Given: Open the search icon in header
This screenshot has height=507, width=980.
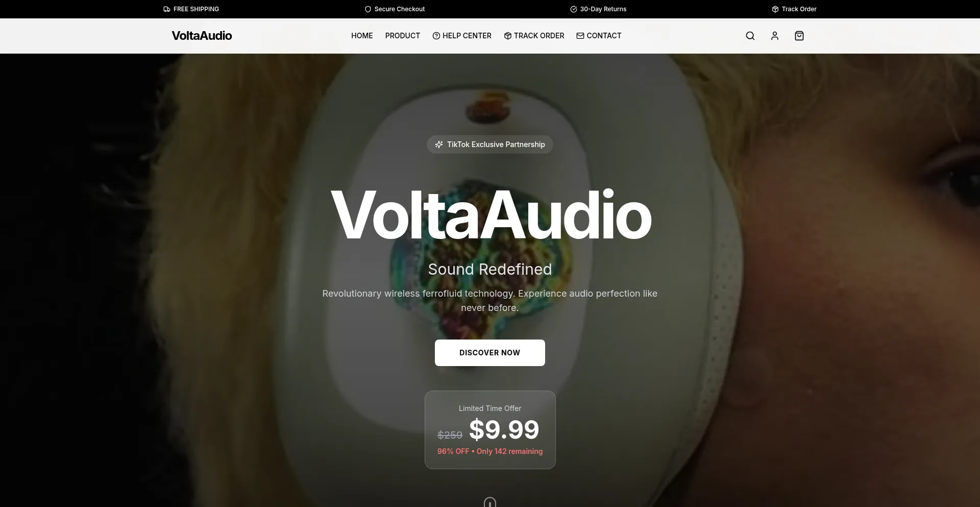Looking at the screenshot, I should (x=750, y=36).
